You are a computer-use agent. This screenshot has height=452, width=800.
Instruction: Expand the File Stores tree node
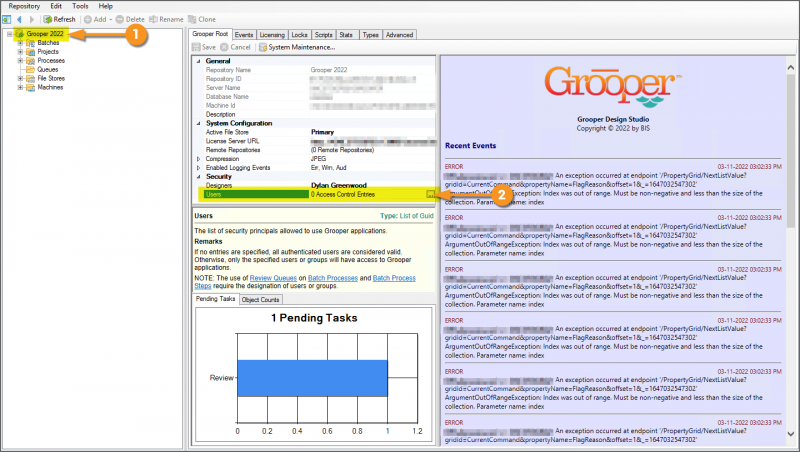tap(20, 79)
